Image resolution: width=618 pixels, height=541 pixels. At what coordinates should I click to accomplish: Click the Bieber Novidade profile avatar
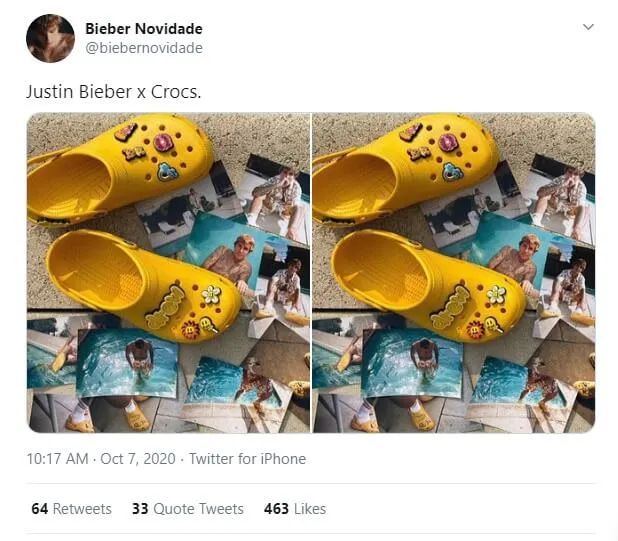50,39
